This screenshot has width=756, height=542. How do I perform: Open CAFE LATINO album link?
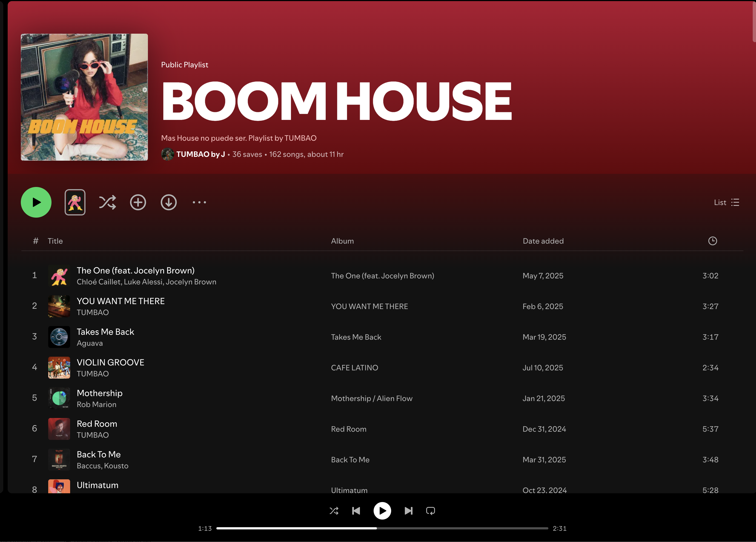click(x=354, y=367)
